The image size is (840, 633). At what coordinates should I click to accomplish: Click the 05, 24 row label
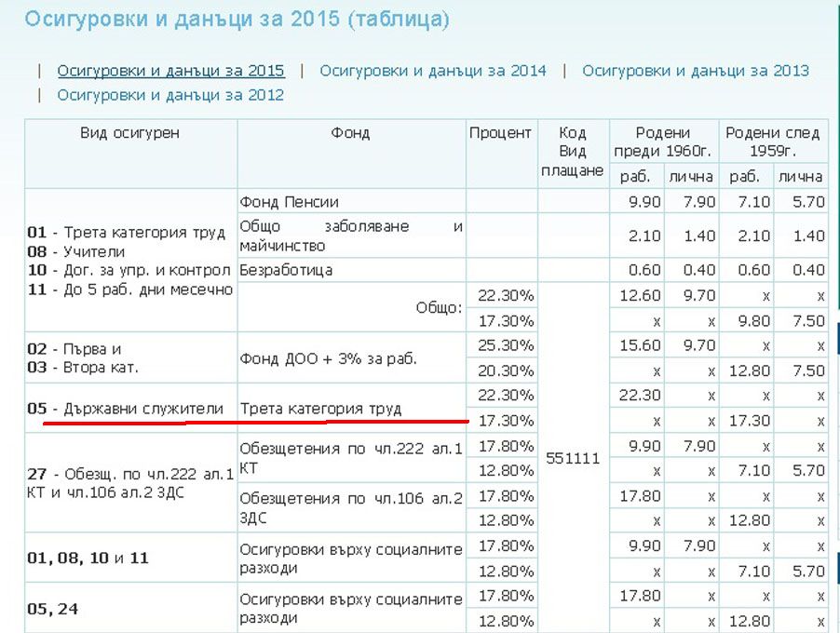coord(53,609)
